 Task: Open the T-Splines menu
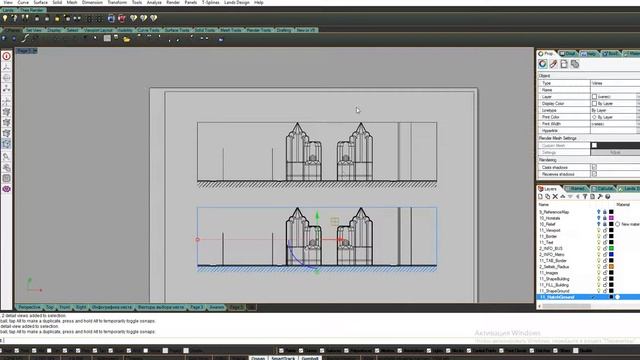(x=211, y=2)
